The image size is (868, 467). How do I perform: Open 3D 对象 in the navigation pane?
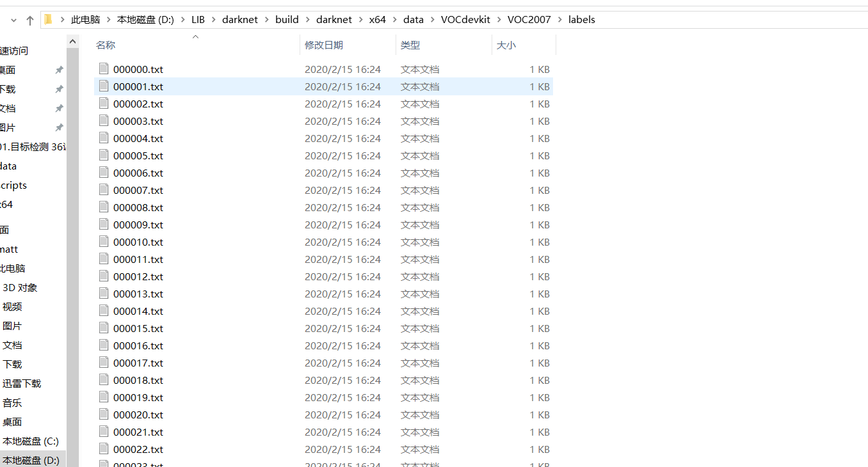pyautogui.click(x=20, y=288)
